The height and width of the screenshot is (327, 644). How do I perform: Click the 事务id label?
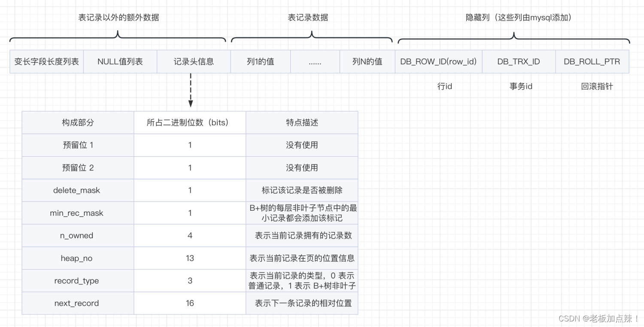521,86
